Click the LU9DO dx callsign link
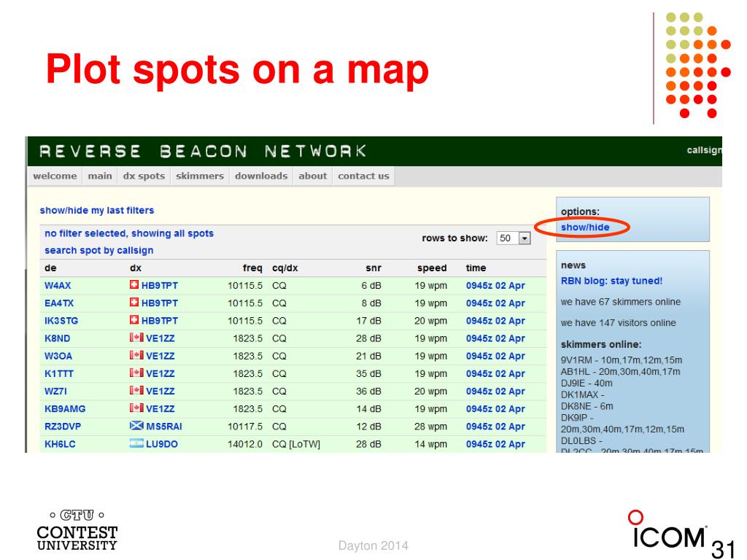 point(161,444)
